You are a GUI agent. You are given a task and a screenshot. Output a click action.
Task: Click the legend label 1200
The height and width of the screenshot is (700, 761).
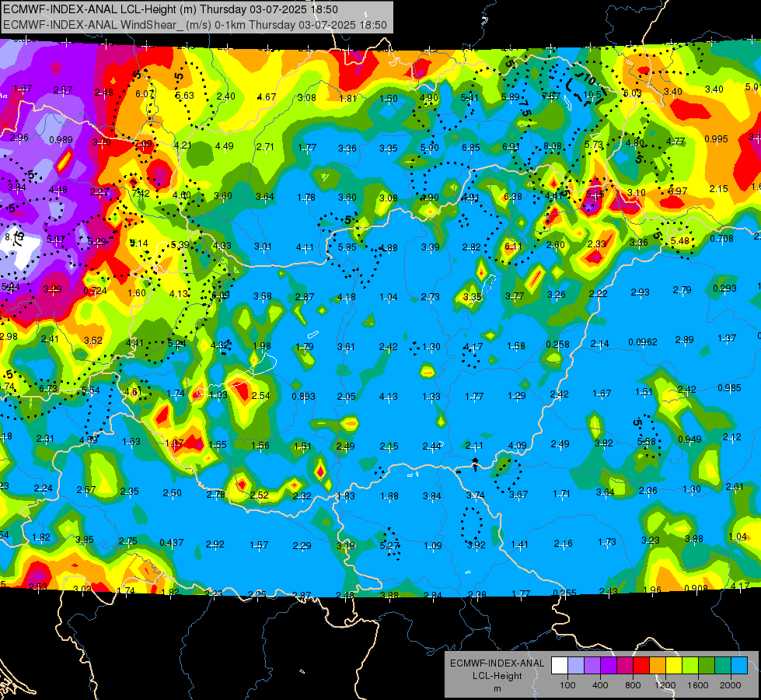pos(665,685)
